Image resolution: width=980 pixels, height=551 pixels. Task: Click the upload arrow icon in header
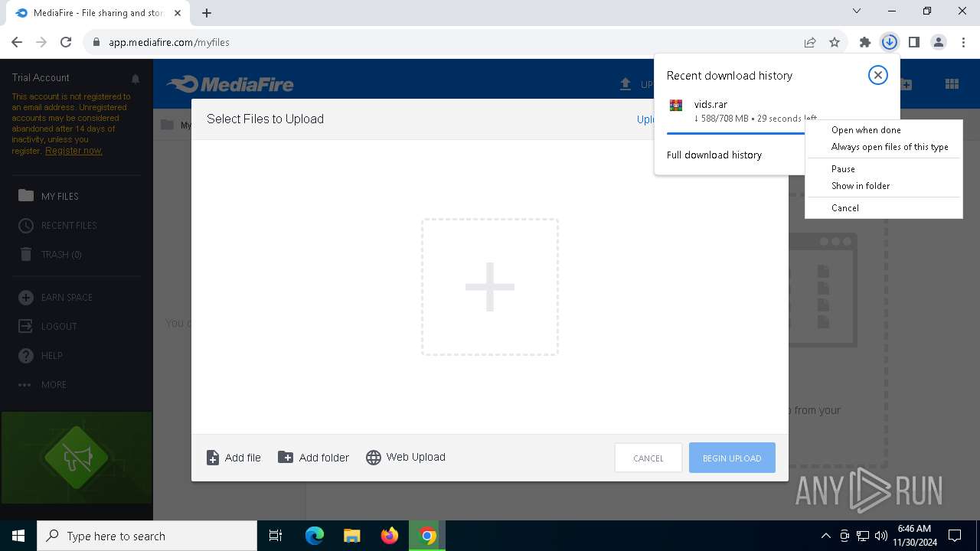click(626, 84)
